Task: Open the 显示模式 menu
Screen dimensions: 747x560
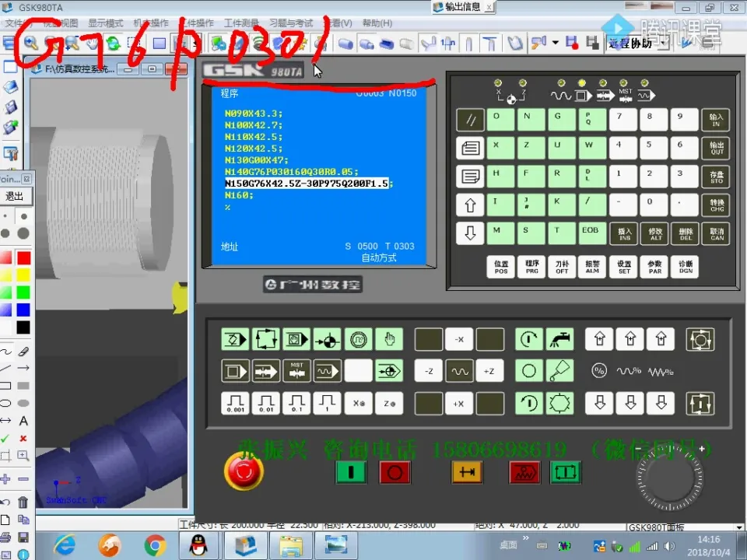Action: click(x=105, y=23)
